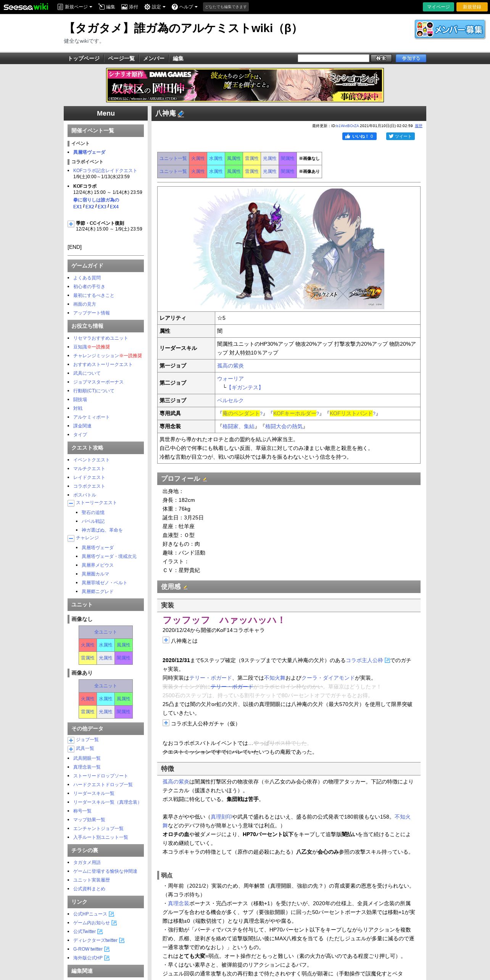Click external link icon beside 海外版公式HP
This screenshot has width=490, height=980.
(107, 958)
